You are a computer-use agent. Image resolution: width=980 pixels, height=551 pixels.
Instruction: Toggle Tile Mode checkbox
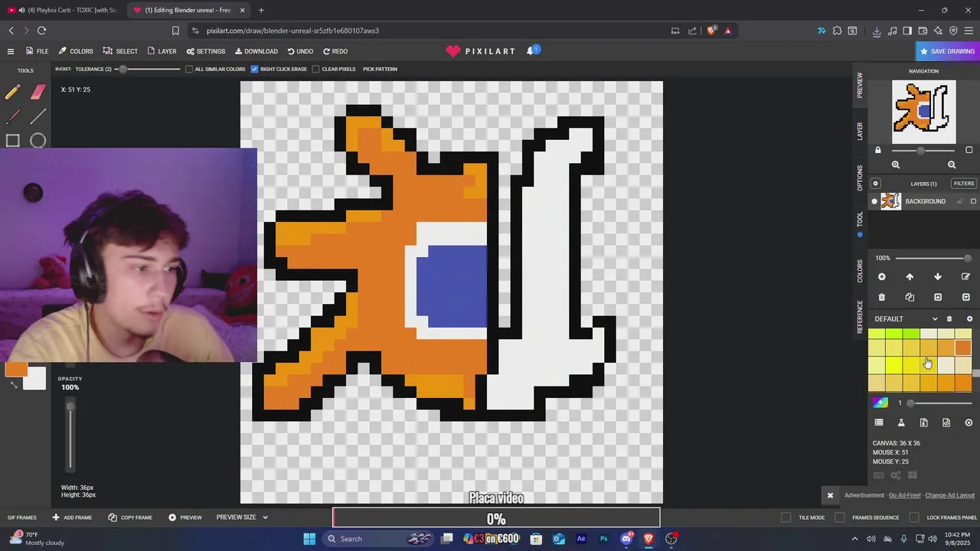coord(786,517)
